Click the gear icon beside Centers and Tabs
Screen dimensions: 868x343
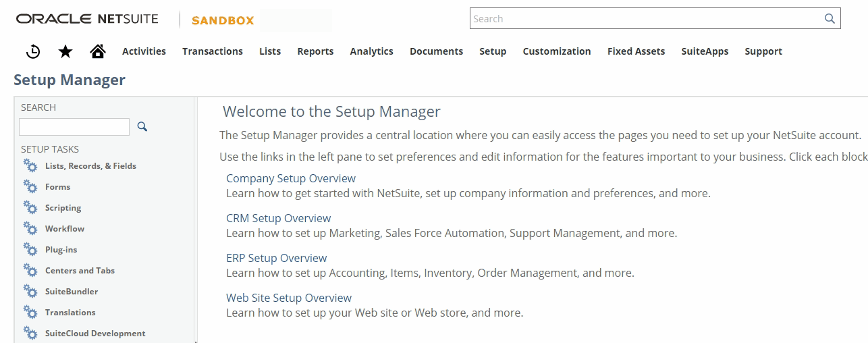click(30, 271)
